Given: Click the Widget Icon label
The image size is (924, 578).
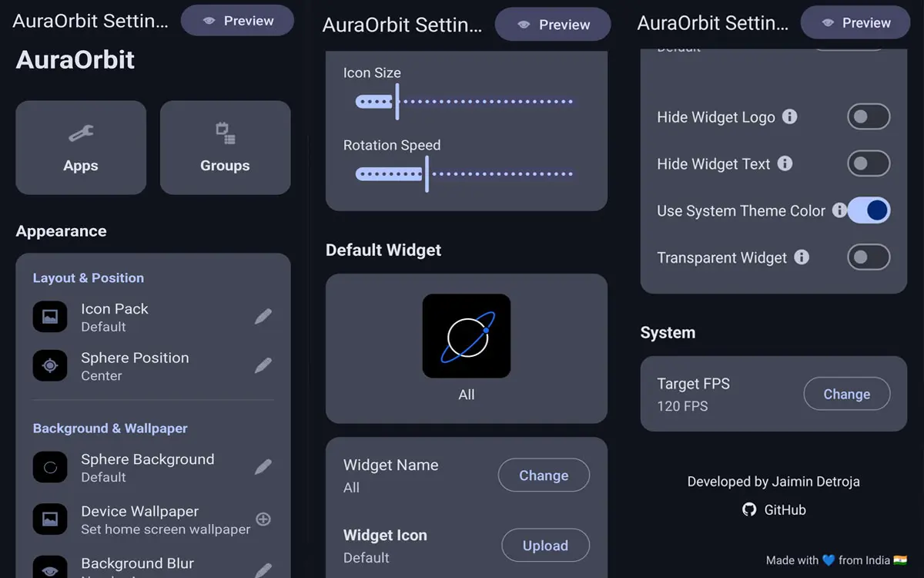Looking at the screenshot, I should coord(385,535).
